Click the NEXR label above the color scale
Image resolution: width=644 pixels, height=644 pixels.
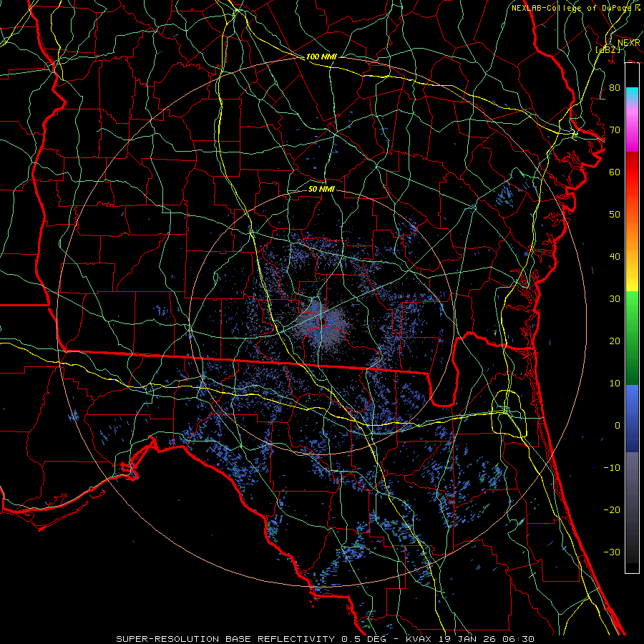[628, 43]
